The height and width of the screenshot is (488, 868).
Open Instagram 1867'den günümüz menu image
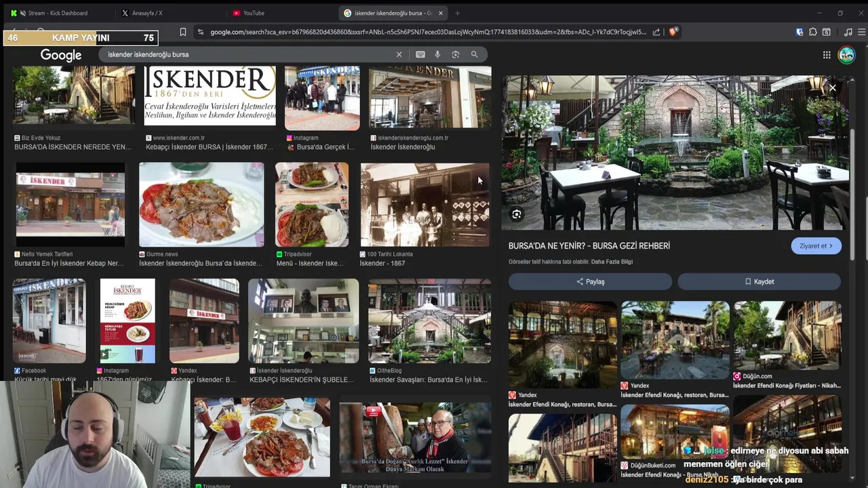pyautogui.click(x=127, y=321)
